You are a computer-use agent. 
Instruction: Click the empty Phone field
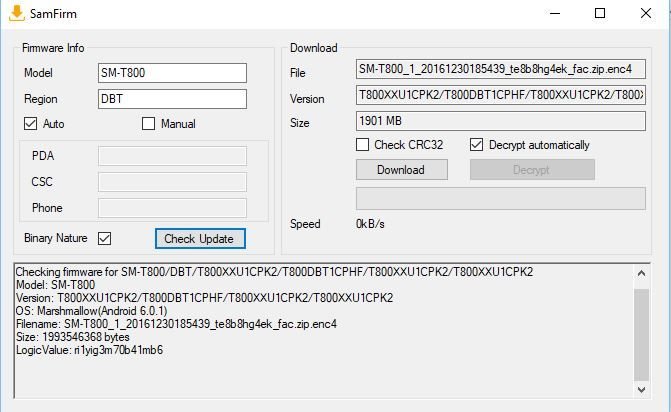(172, 208)
